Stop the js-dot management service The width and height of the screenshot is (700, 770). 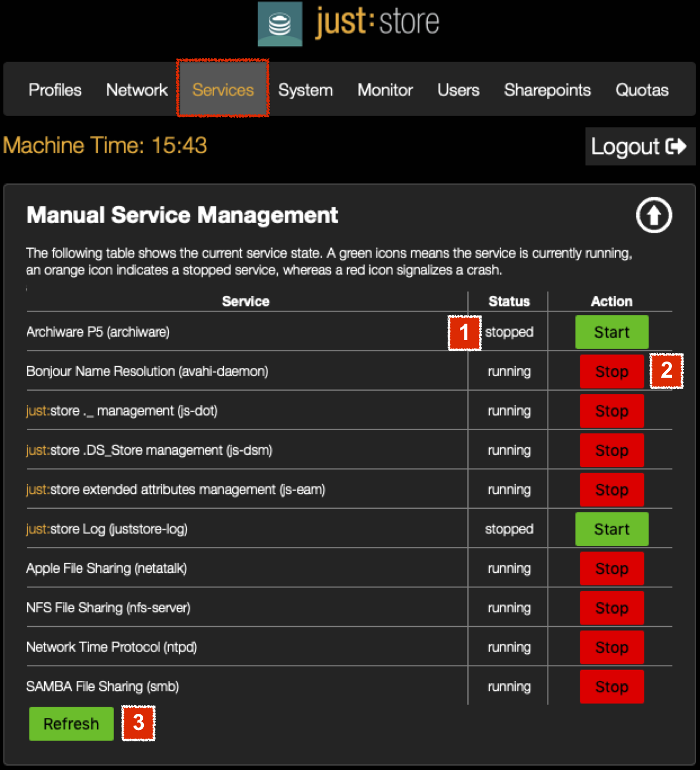coord(611,411)
